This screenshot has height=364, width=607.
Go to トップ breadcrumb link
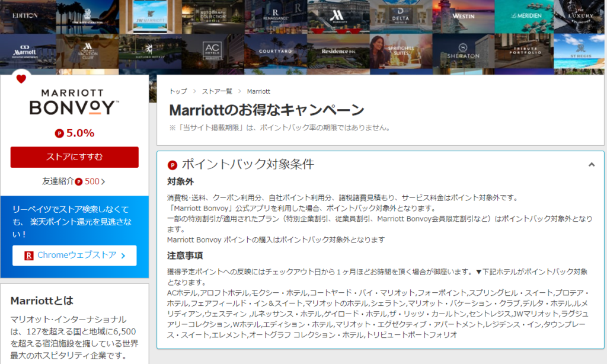coord(178,91)
